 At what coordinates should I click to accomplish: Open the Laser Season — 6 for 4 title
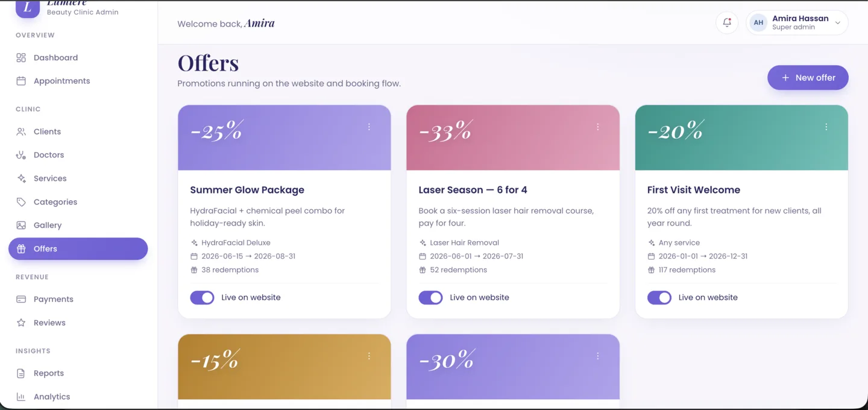pos(473,190)
